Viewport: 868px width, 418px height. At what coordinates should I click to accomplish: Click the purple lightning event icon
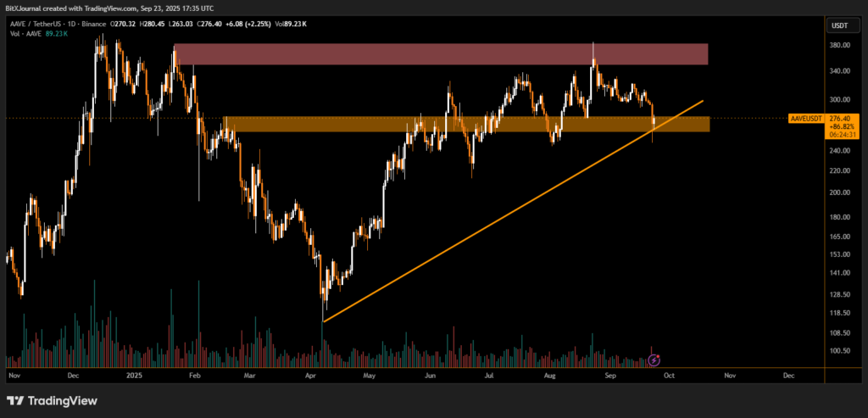pyautogui.click(x=654, y=360)
